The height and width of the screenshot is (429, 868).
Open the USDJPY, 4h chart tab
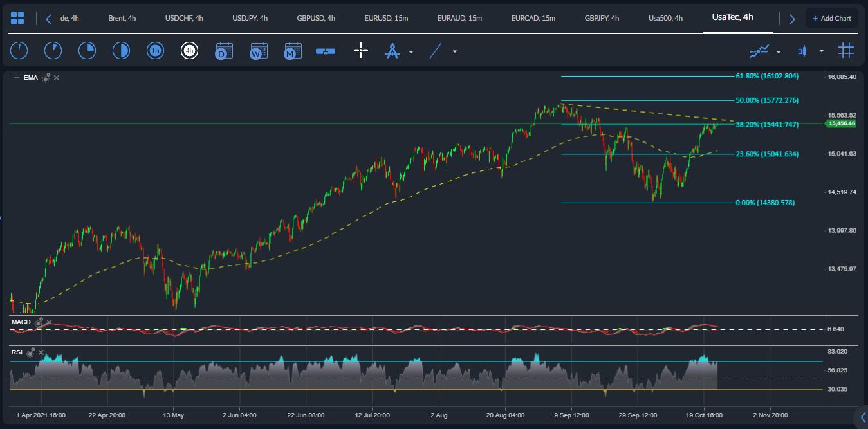(x=250, y=18)
